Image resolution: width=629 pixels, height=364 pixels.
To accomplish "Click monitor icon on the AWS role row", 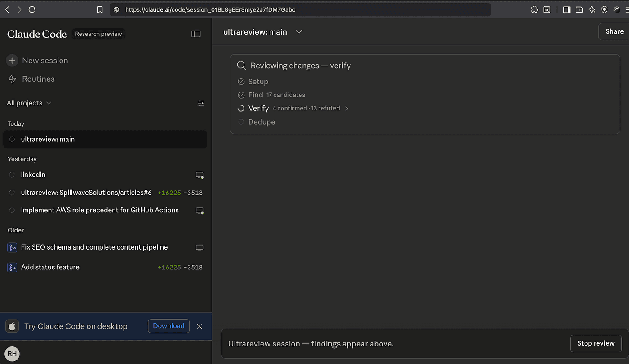I will click(199, 211).
